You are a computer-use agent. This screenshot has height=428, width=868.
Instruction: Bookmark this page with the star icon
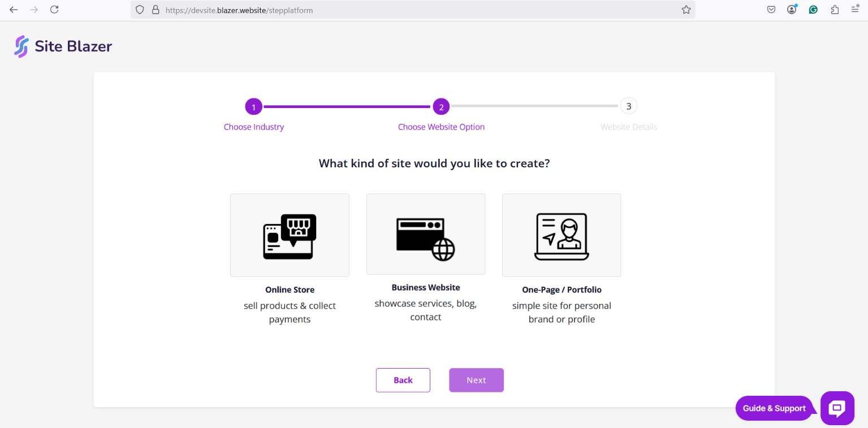[686, 10]
